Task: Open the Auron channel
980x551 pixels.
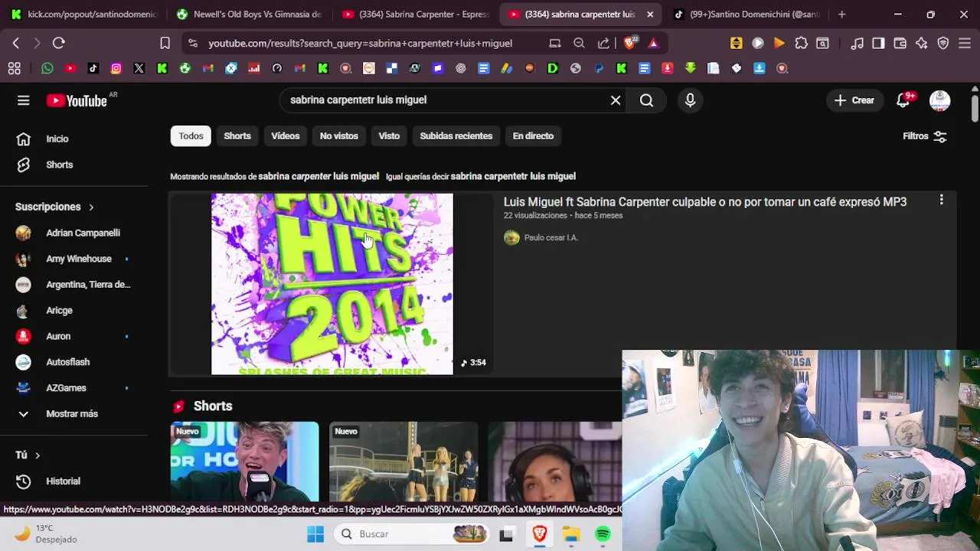Action: point(73,336)
